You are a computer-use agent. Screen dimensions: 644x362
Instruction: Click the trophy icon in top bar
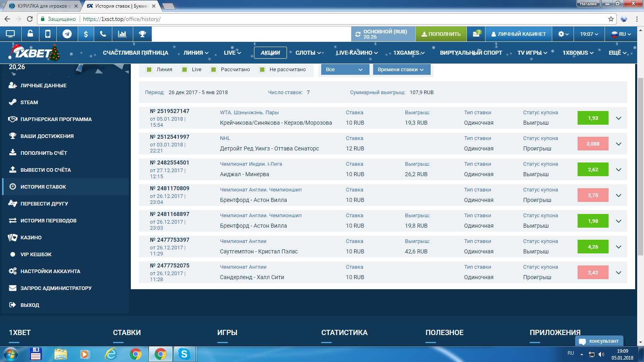click(x=142, y=34)
